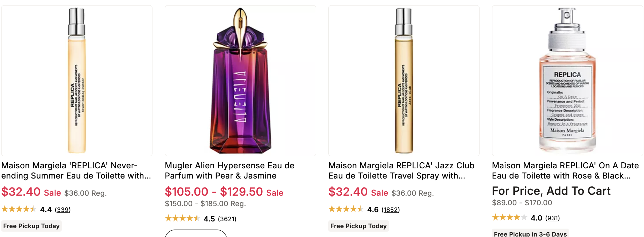This screenshot has height=237, width=644.
Task: Open the Mugler Alien Hypersense bottle image
Action: click(x=240, y=80)
